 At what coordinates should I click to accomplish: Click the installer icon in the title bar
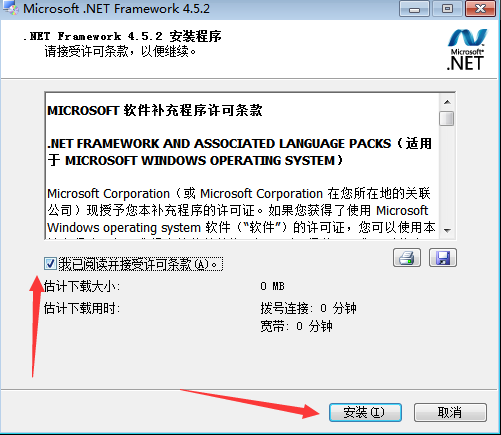click(x=11, y=8)
